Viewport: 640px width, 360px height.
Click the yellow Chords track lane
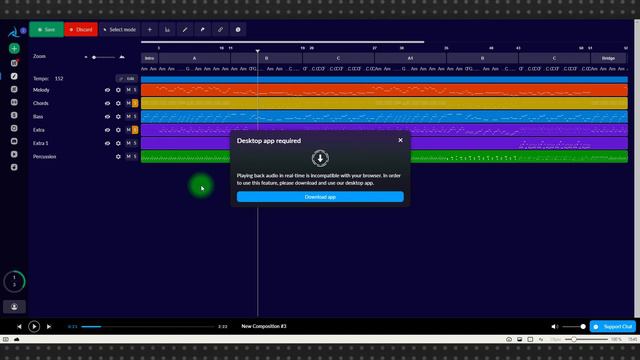(384, 103)
